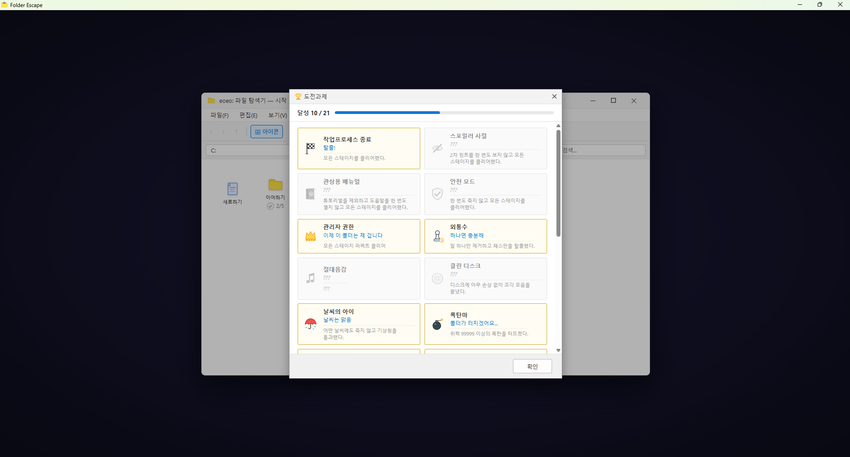Click the achievements list scrollbar thumb
The height and width of the screenshot is (457, 850).
558,183
